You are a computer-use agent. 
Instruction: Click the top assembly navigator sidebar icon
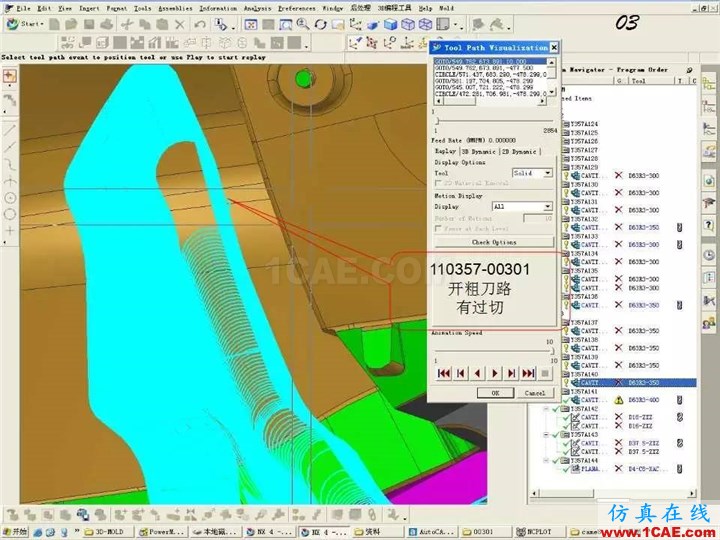click(x=709, y=83)
